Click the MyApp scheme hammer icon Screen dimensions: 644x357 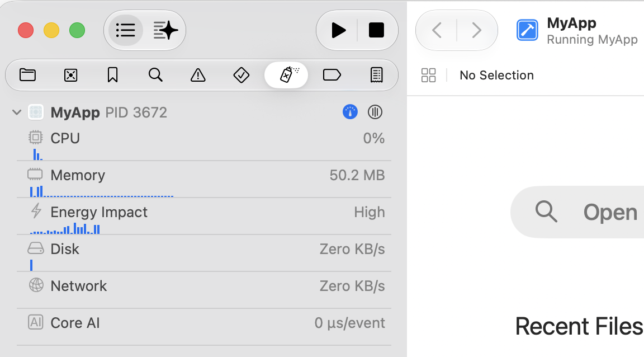click(x=527, y=30)
